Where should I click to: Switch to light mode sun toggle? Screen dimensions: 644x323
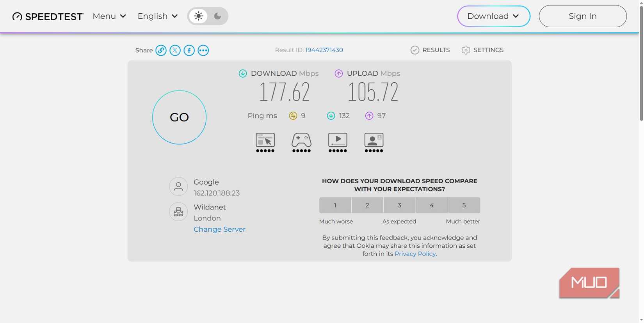tap(199, 16)
